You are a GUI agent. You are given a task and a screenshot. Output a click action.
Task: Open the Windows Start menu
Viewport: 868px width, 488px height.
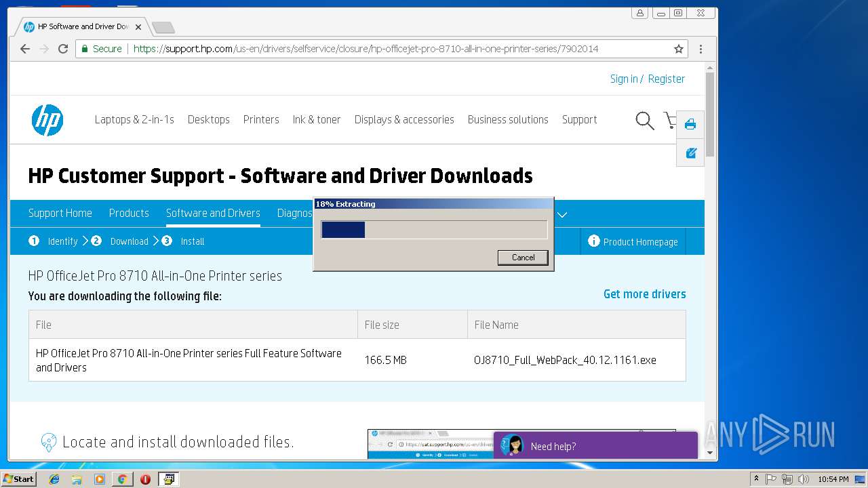click(x=18, y=479)
